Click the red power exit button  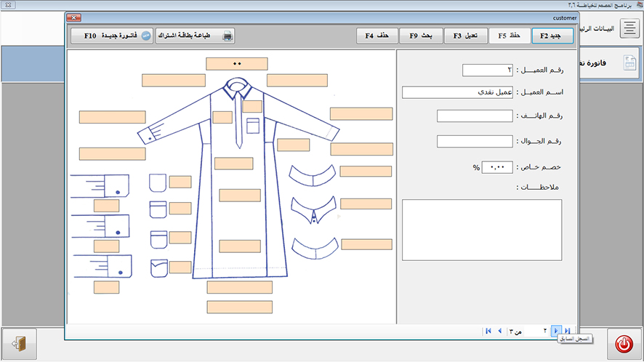(x=624, y=343)
